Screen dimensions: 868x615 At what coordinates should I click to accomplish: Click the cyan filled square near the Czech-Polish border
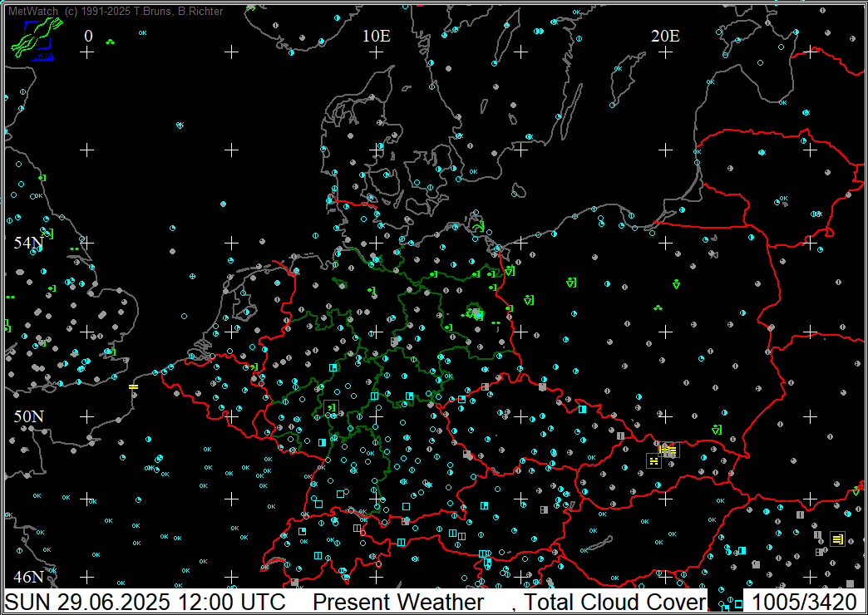[582, 409]
